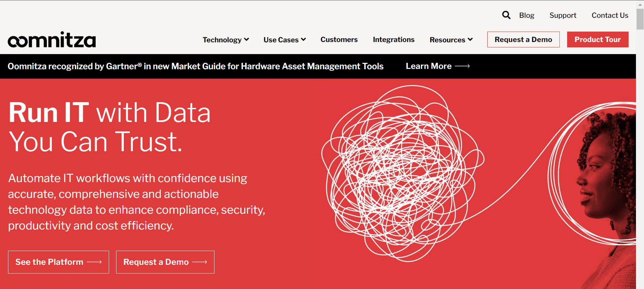Open the Contact Us link

click(610, 15)
